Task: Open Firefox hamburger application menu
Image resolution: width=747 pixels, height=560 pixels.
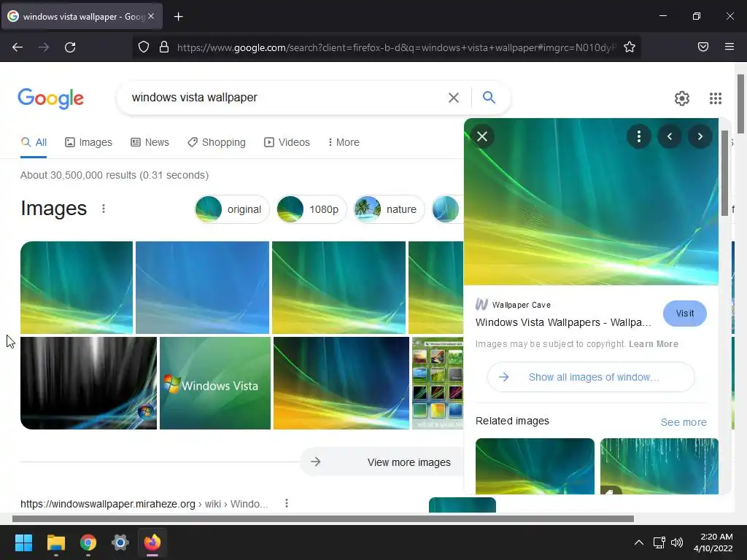Action: (729, 47)
